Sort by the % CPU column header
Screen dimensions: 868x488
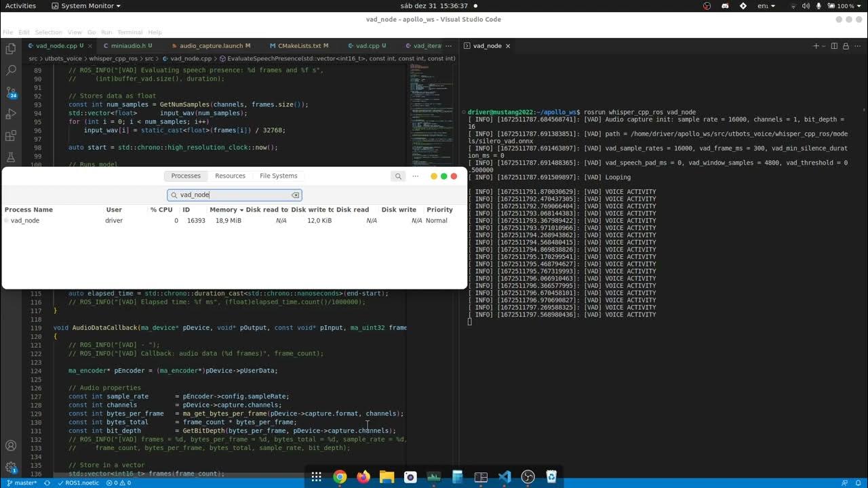pos(161,210)
